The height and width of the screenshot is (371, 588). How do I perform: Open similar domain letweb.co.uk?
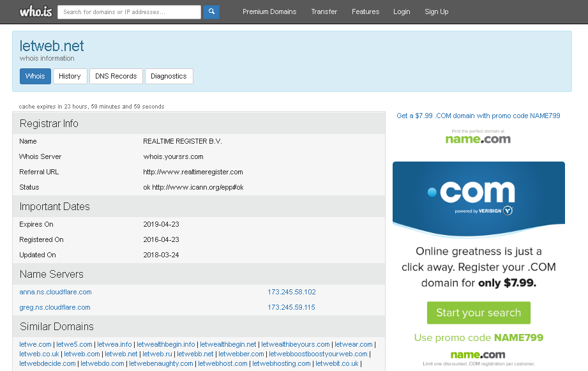click(39, 354)
